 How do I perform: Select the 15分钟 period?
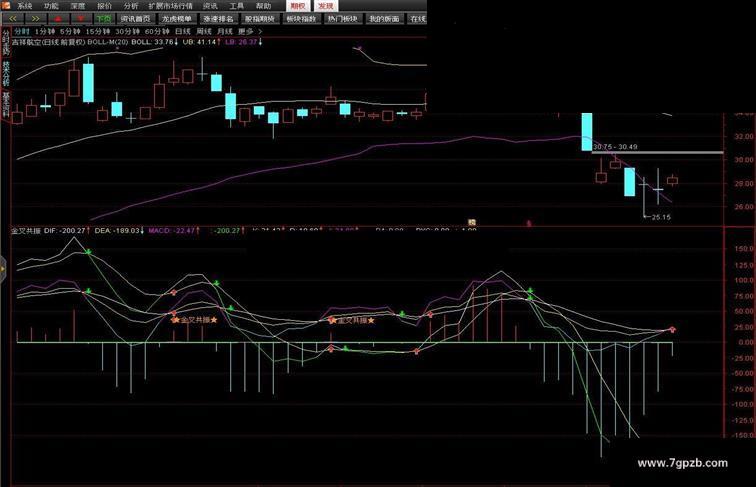coord(98,31)
